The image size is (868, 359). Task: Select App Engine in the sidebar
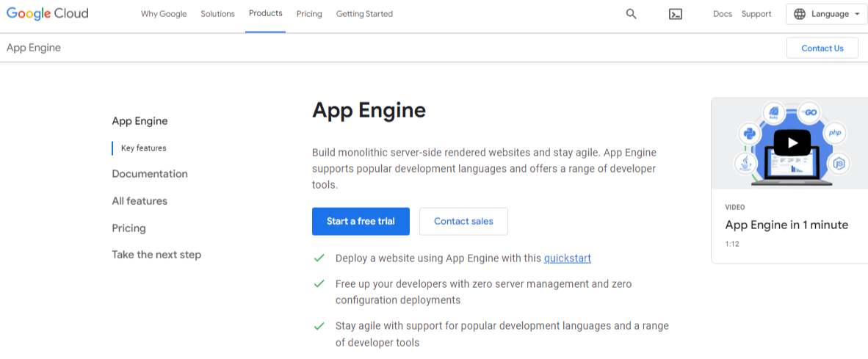point(140,120)
